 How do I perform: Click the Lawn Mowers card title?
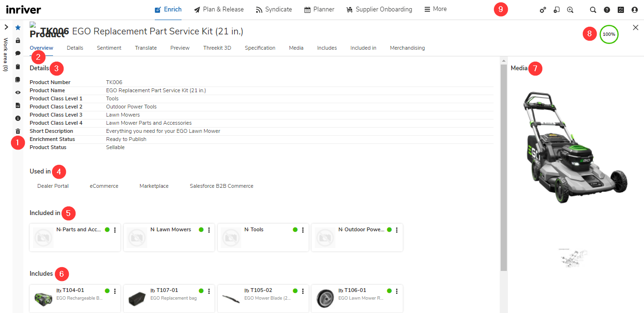click(174, 229)
